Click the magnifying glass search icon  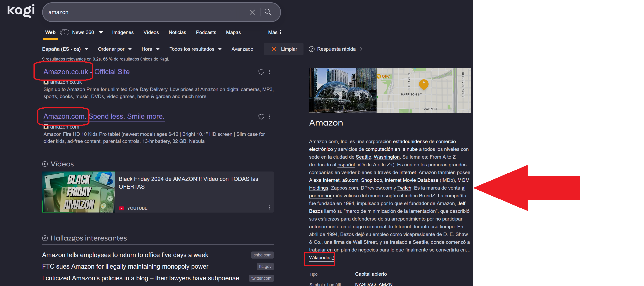click(268, 12)
